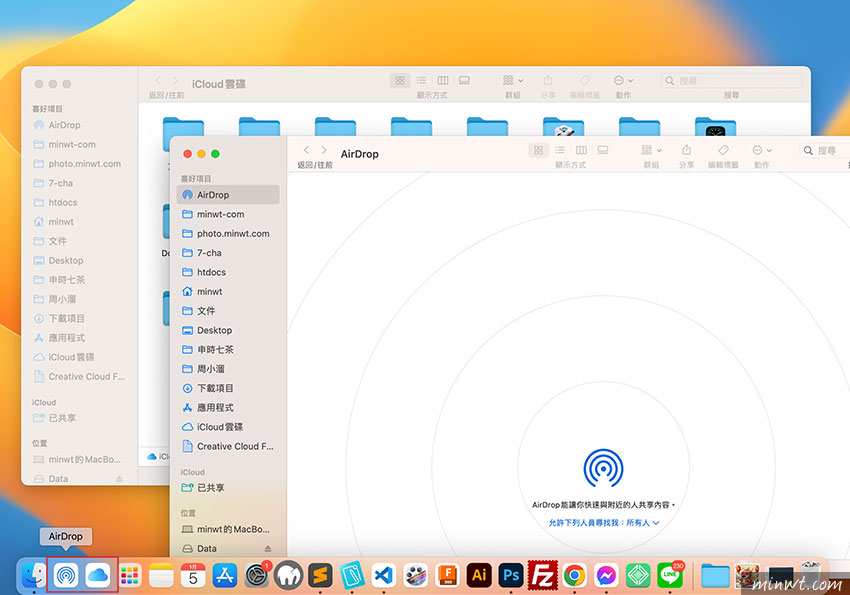Click the AirDrop radar icon in window
The height and width of the screenshot is (595, 850).
coord(603,468)
